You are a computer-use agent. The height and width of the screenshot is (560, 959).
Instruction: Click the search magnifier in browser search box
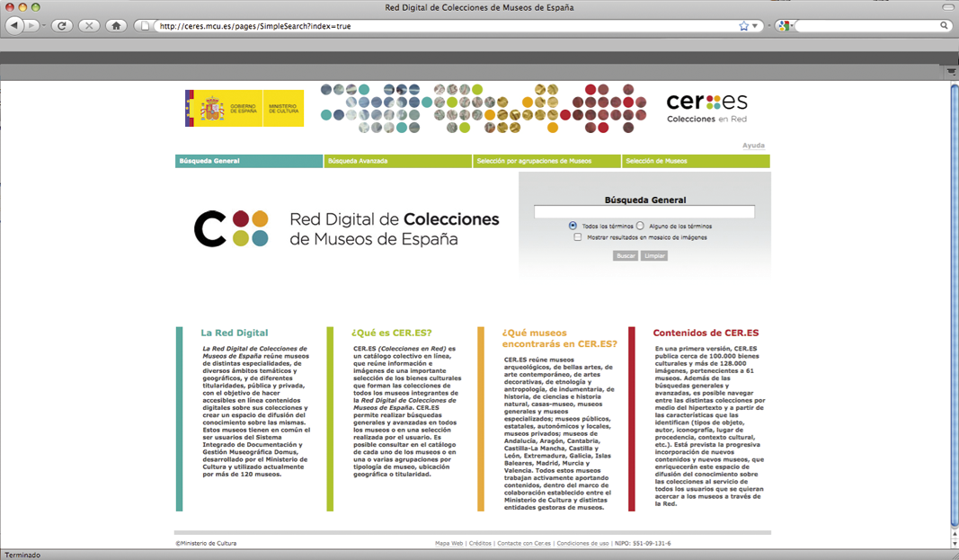pyautogui.click(x=945, y=26)
